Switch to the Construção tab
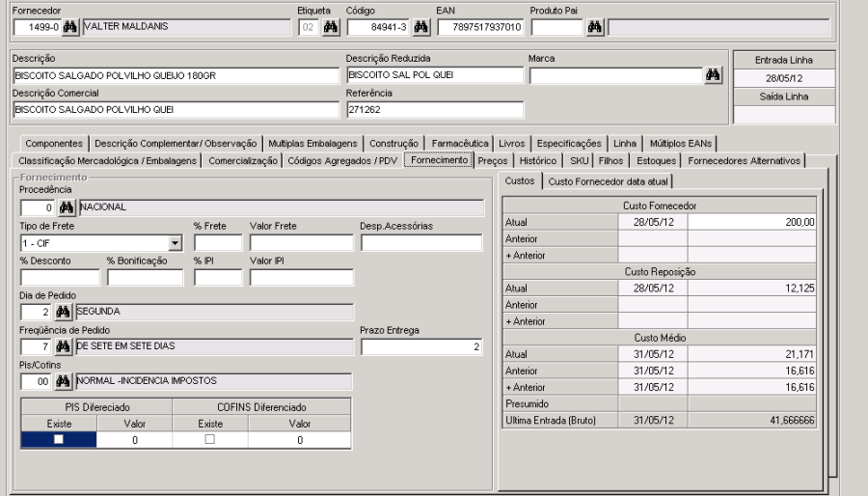Screen dimensions: 868x496 pos(393,144)
